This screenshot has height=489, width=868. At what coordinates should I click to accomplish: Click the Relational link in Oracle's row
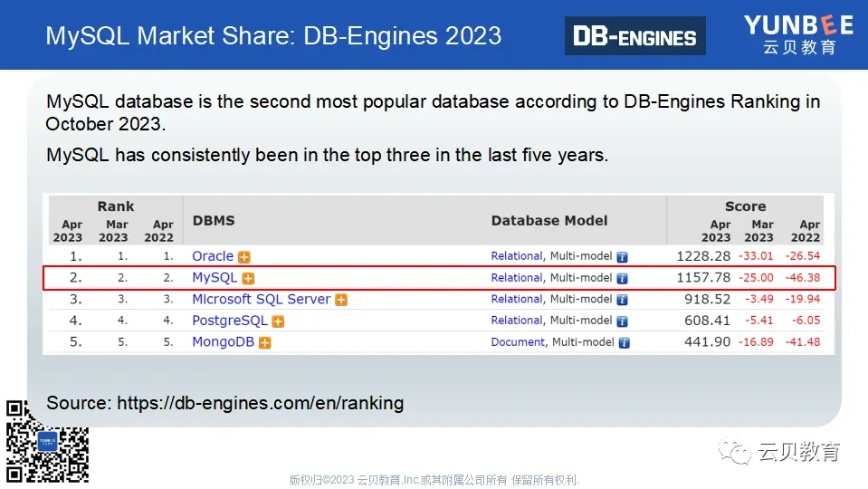click(517, 256)
